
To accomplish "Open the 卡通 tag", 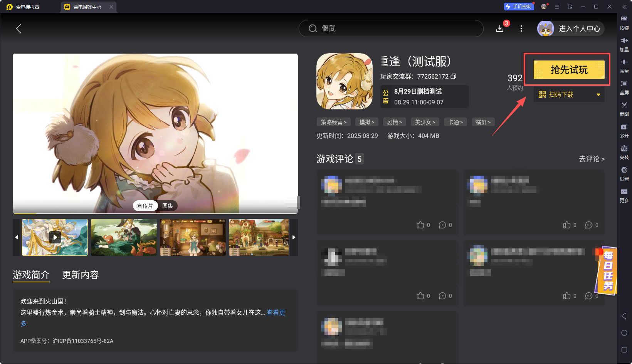I will click(x=456, y=122).
